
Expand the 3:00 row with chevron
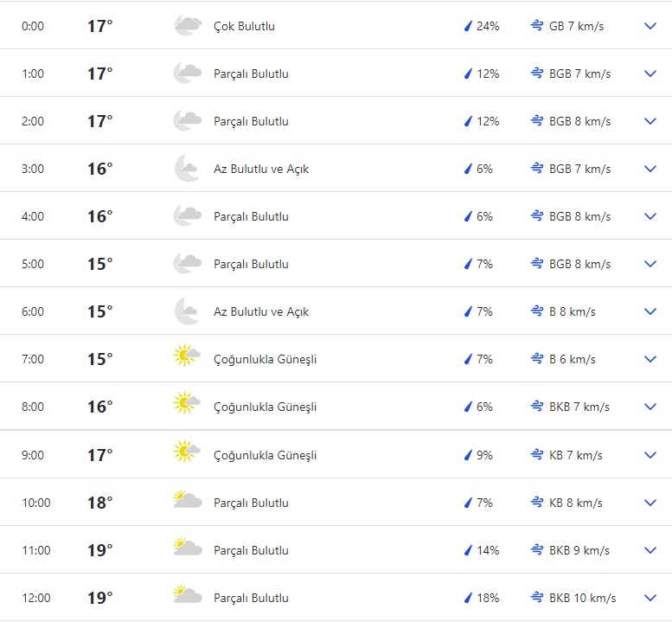650,169
